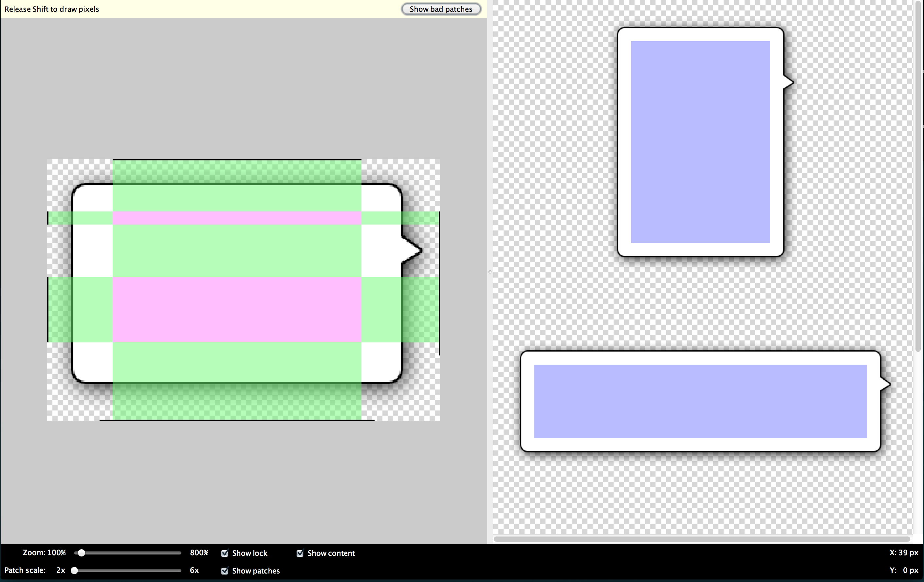The width and height of the screenshot is (924, 582).
Task: Click the tall preview's blue content area
Action: (x=700, y=142)
